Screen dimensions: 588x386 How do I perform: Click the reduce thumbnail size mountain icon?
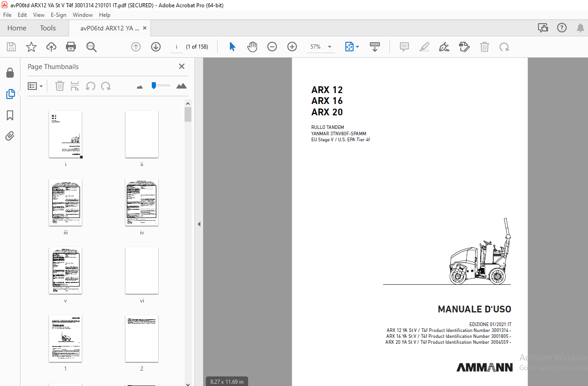pos(140,86)
